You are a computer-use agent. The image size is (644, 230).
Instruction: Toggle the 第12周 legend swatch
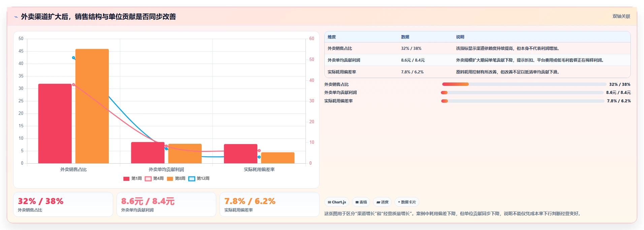tap(192, 178)
